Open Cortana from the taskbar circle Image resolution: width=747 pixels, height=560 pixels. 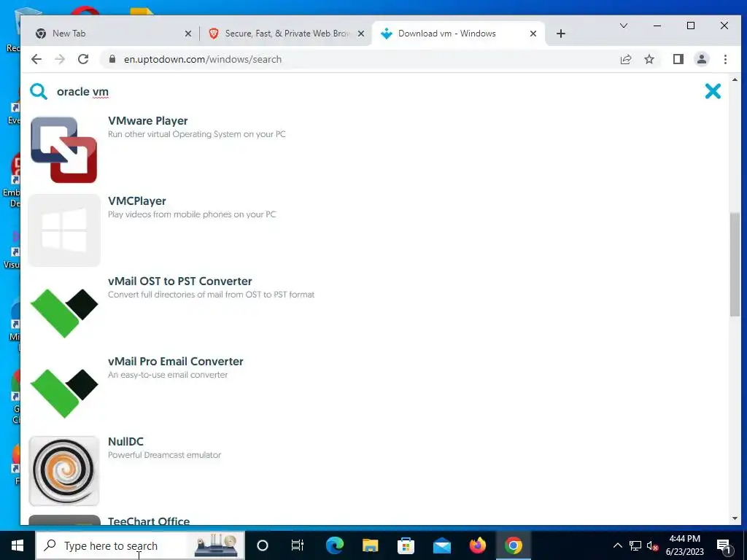(263, 545)
